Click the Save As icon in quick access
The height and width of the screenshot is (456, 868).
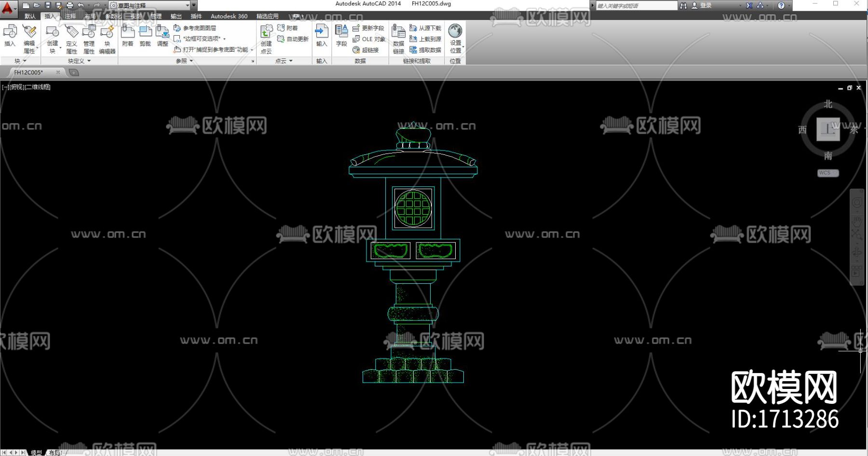point(58,5)
